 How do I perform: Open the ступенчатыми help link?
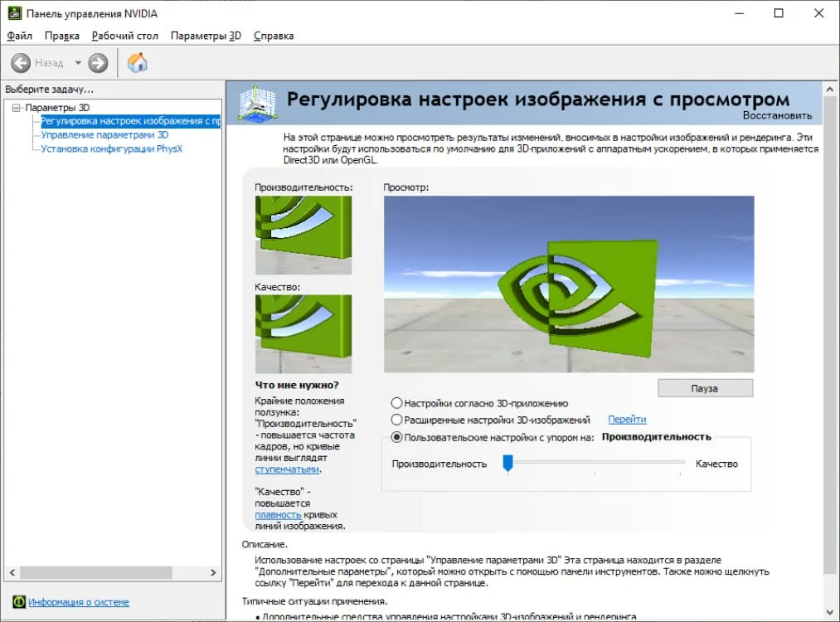pyautogui.click(x=287, y=469)
